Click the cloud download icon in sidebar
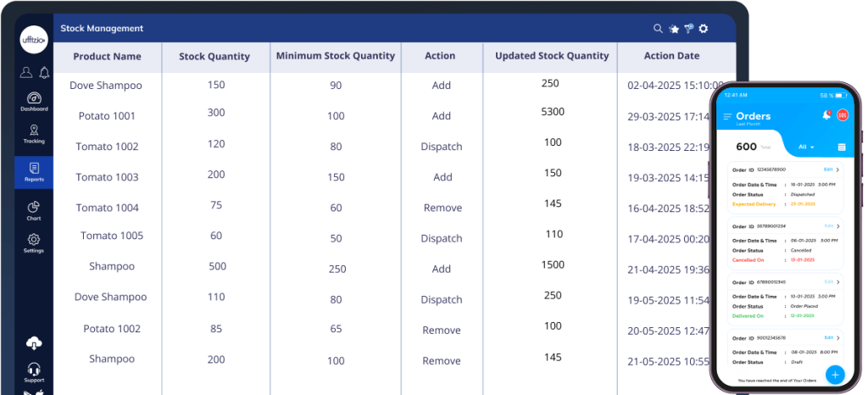Screen dimensions: 868x395 pos(34,343)
